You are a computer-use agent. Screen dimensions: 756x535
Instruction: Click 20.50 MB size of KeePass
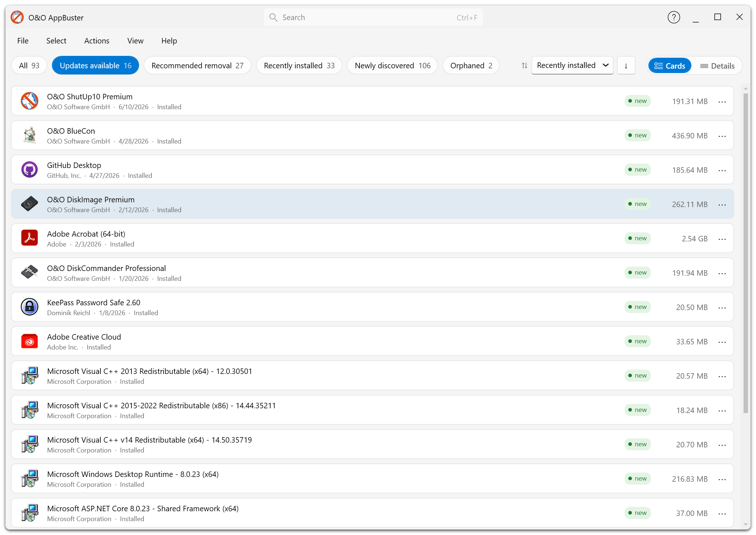click(692, 307)
